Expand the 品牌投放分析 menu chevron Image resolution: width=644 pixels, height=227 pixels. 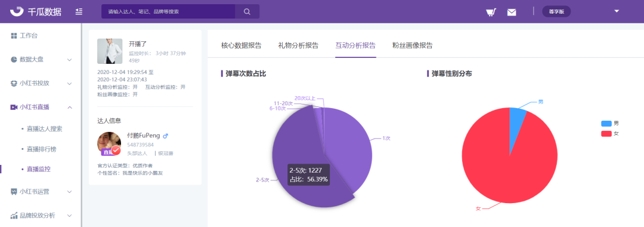pyautogui.click(x=69, y=216)
